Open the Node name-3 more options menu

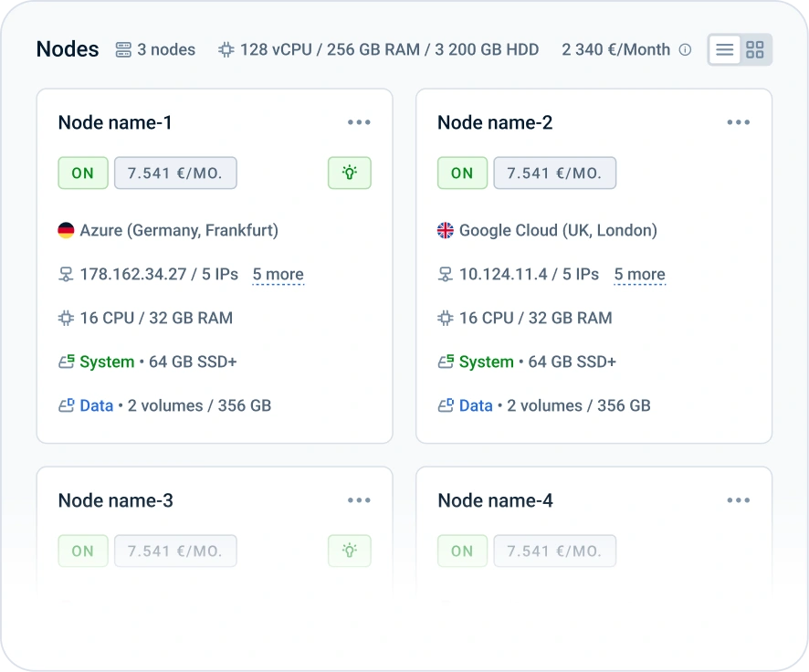click(359, 500)
